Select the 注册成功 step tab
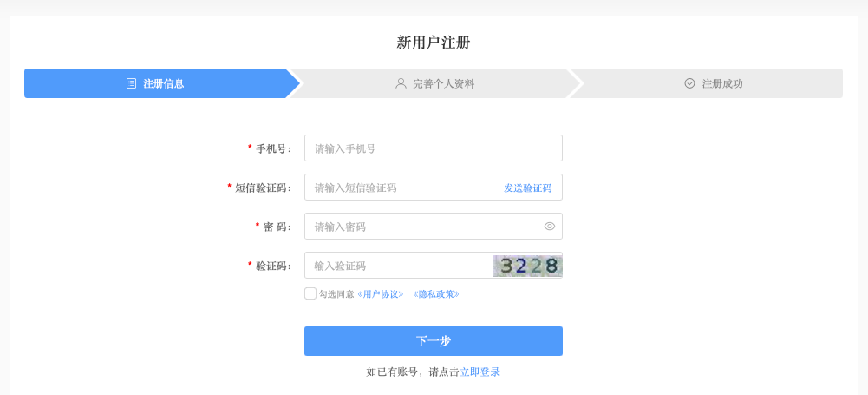Image resolution: width=868 pixels, height=395 pixels. coord(713,83)
